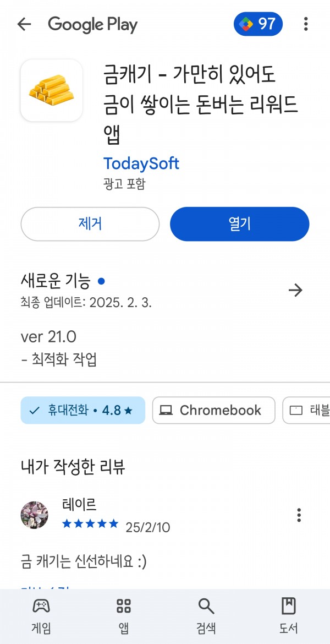The height and width of the screenshot is (644, 330).
Task: Open the 검색 search tab
Action: pos(206,616)
